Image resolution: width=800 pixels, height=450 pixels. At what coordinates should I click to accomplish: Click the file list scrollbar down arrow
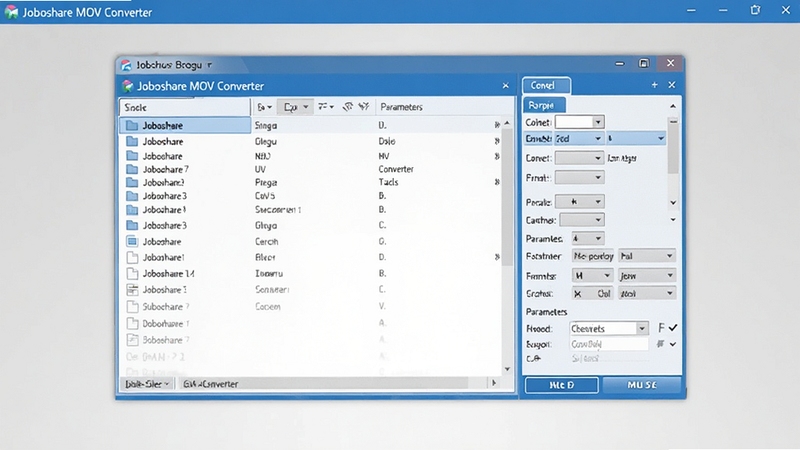click(507, 369)
